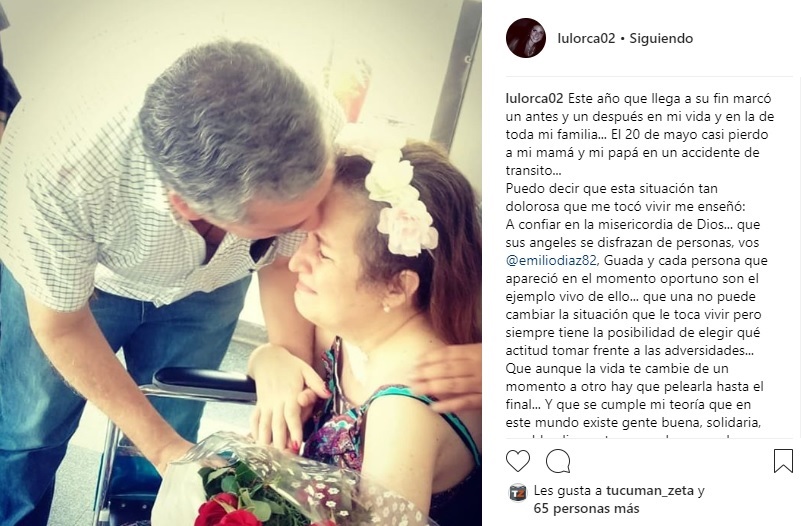This screenshot has width=801, height=526.
Task: Toggle the Siguiendo following button
Action: tap(661, 38)
